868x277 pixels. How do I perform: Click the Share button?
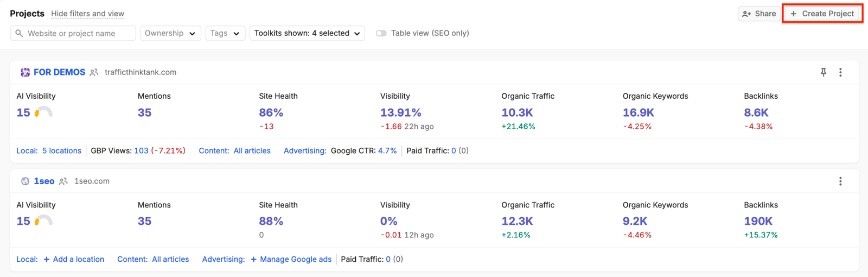(759, 14)
